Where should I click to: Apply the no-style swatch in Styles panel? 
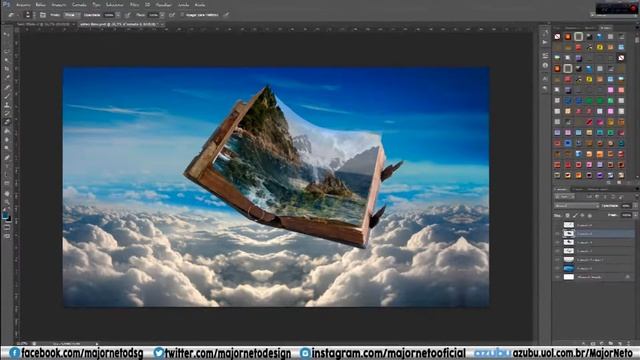click(558, 36)
